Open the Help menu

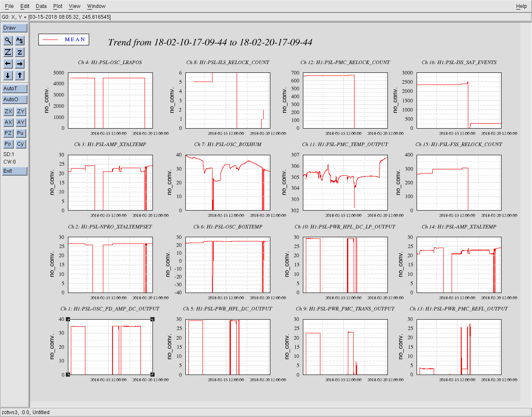coord(521,6)
